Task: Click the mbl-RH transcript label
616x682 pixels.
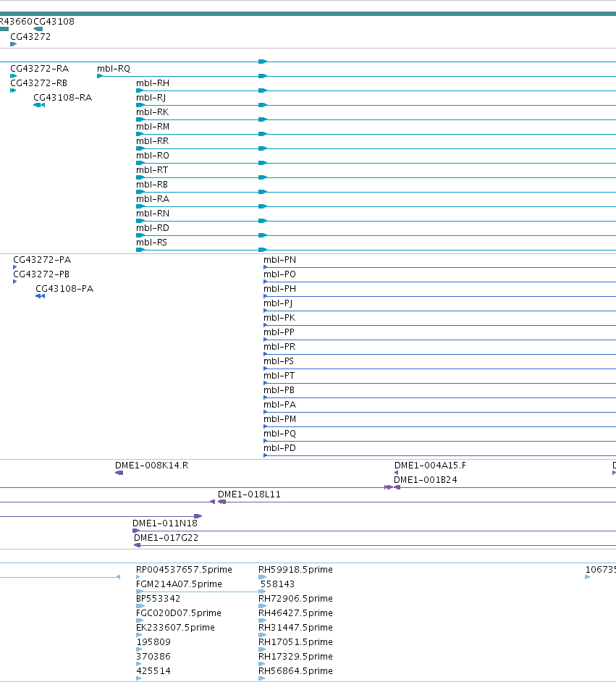Action: (x=153, y=83)
